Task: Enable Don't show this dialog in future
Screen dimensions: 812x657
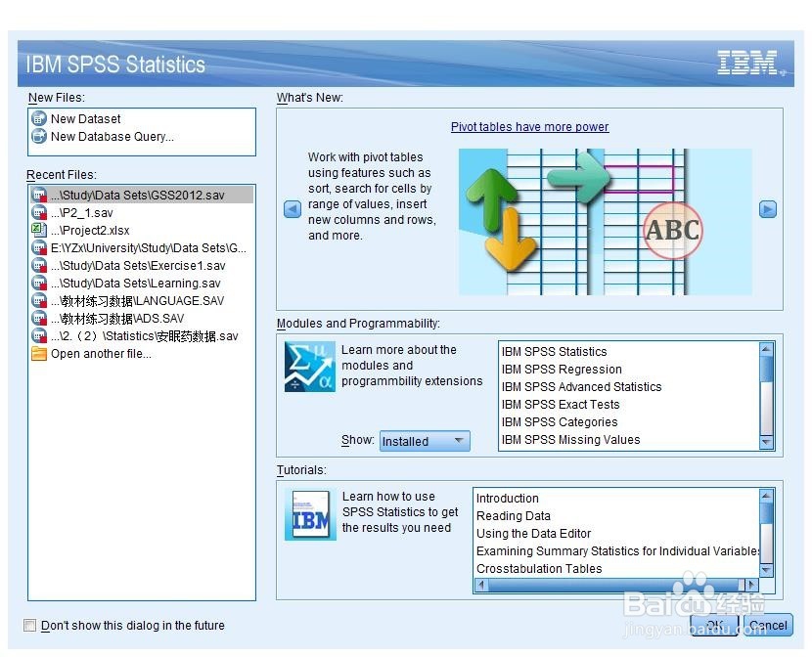Action: [30, 626]
